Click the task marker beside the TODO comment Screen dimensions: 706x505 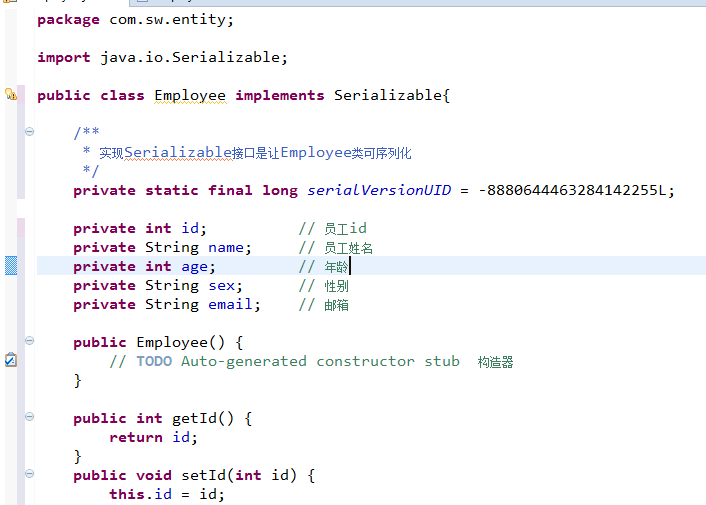11,360
